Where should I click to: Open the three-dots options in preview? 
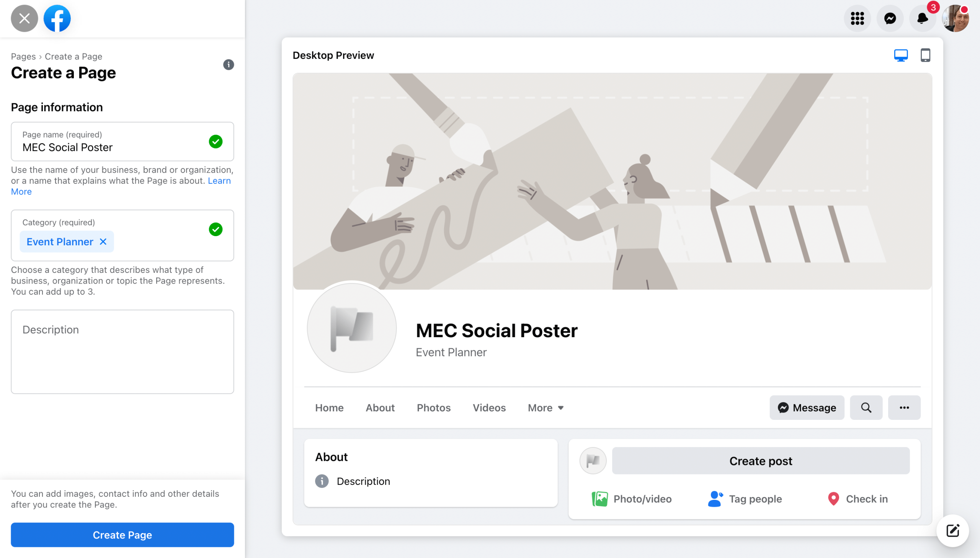(904, 408)
